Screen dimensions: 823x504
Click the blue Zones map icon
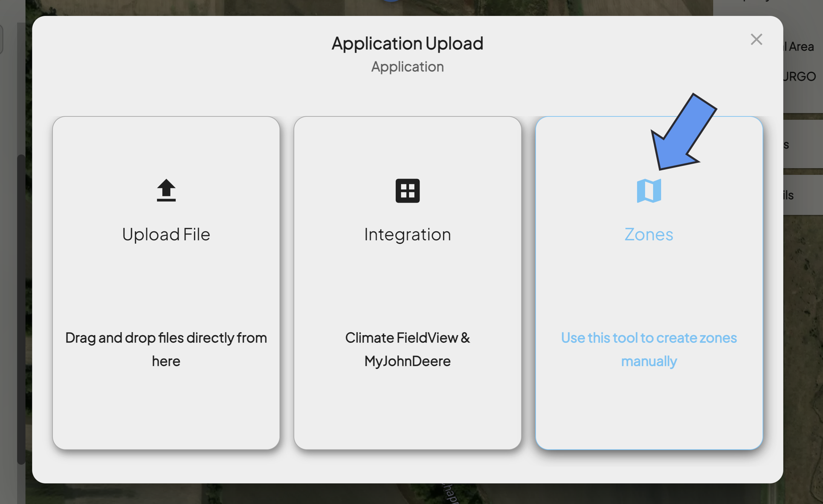click(649, 191)
